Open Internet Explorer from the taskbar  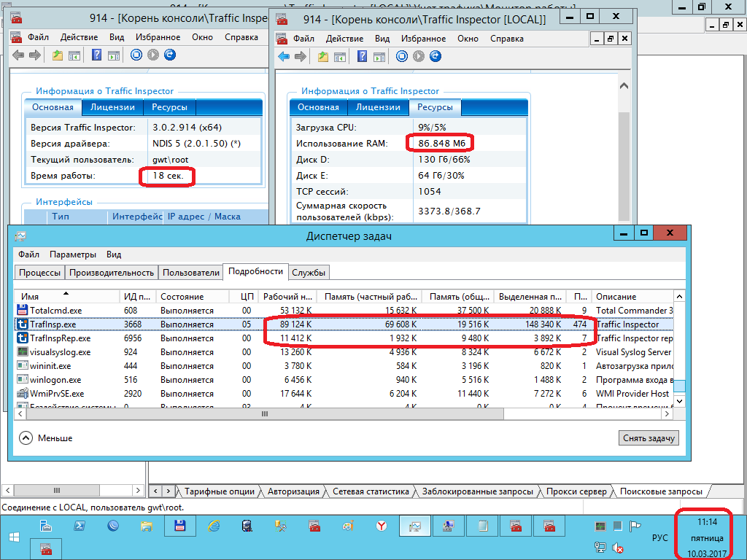pyautogui.click(x=214, y=526)
